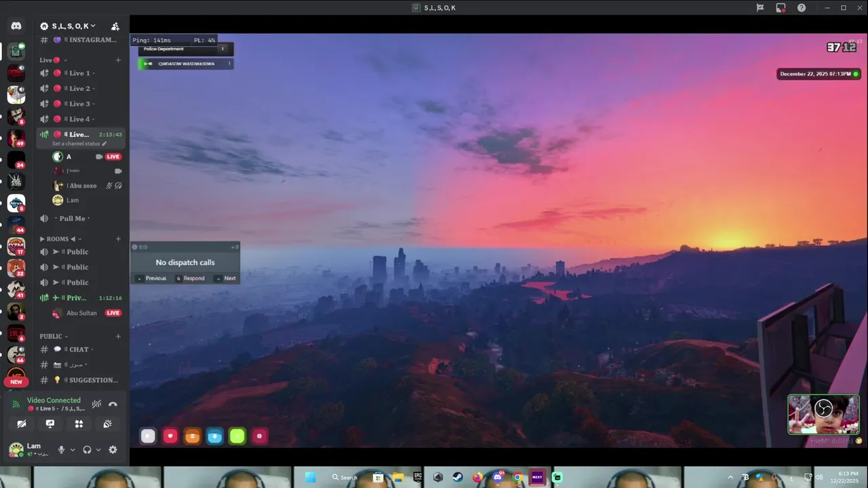Select the server icon with badge 49

click(x=16, y=138)
